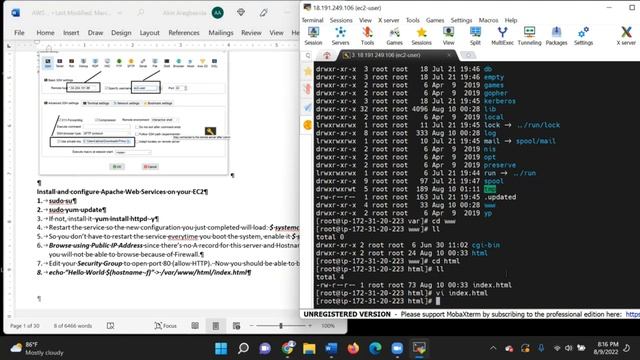The width and height of the screenshot is (640, 360).
Task: Open the Terminal menu in MobaXterm
Action: coord(313,20)
